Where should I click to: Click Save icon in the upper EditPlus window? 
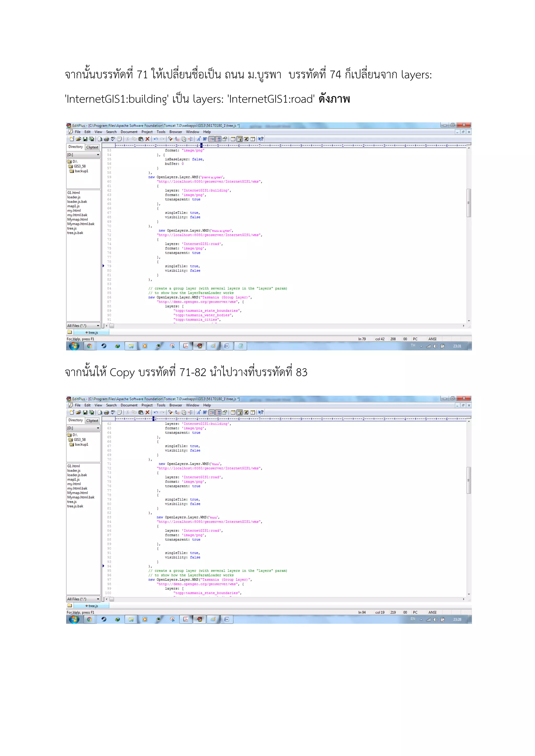(85, 139)
